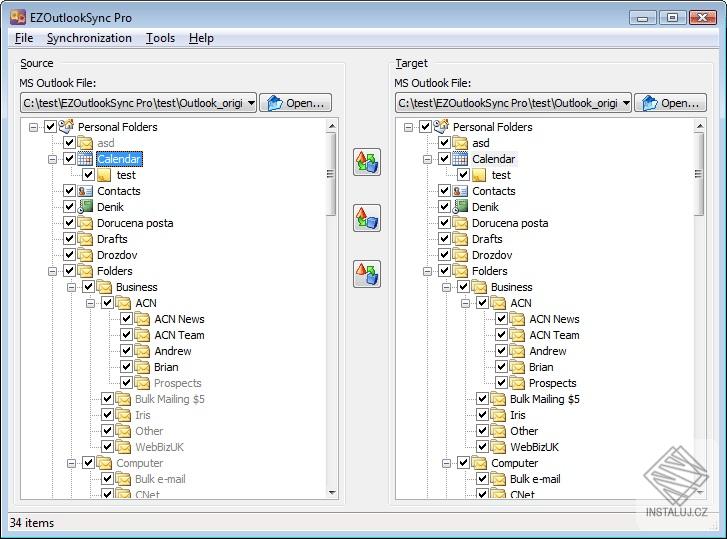Click the Source Open... button

295,103
